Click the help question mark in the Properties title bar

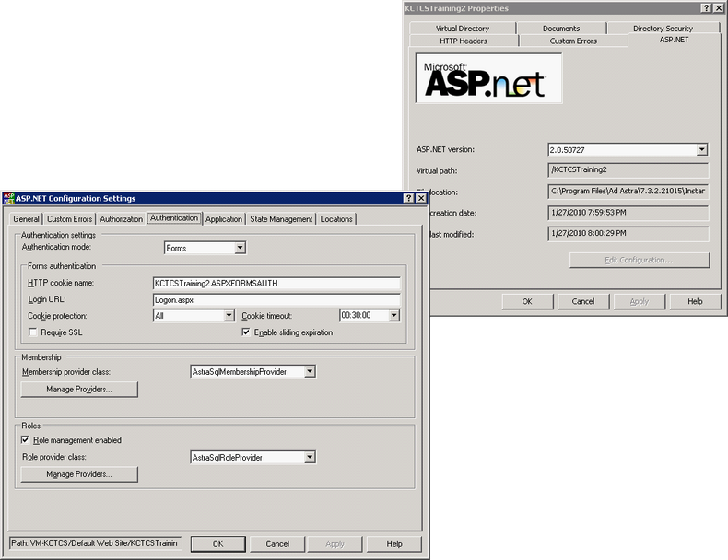(x=705, y=7)
